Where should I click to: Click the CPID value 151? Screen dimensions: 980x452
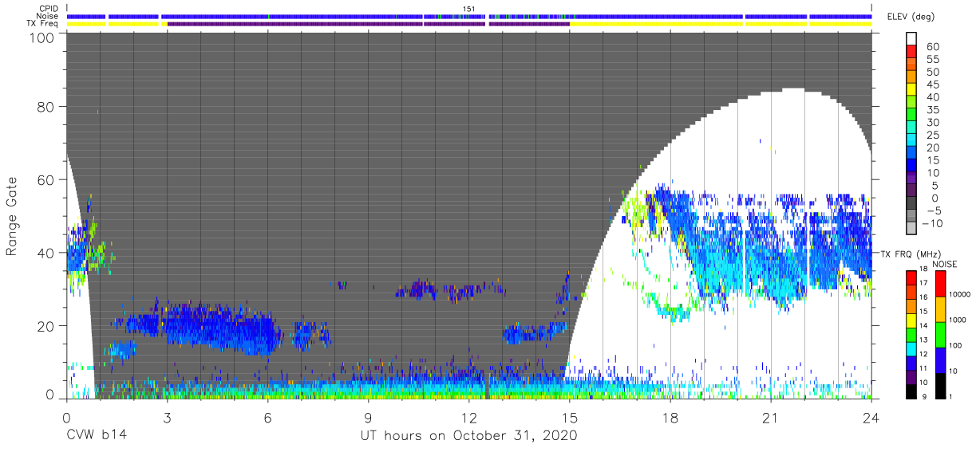pos(469,9)
